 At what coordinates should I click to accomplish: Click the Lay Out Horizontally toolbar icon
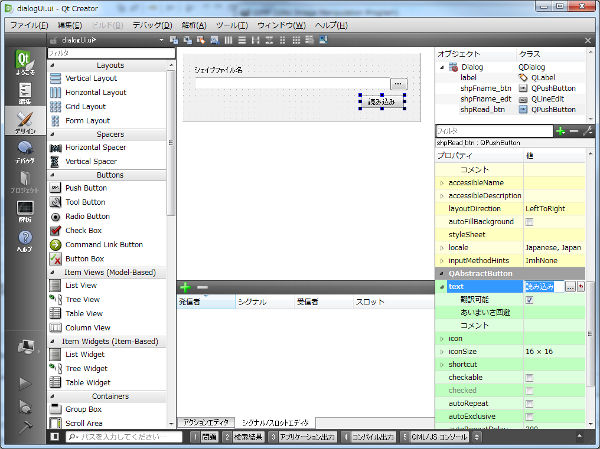point(228,40)
